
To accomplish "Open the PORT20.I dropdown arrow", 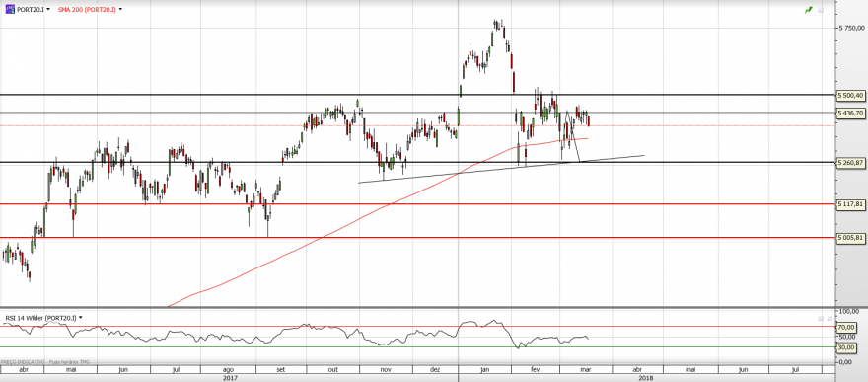I will [48, 10].
